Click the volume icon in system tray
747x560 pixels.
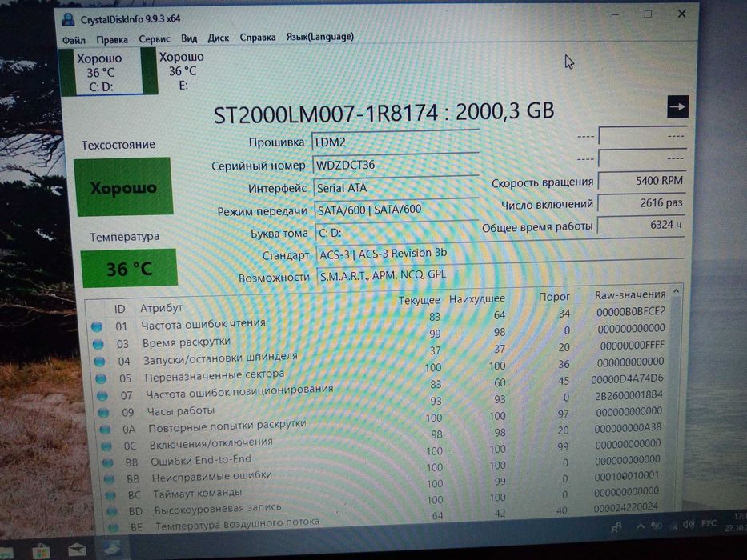689,524
